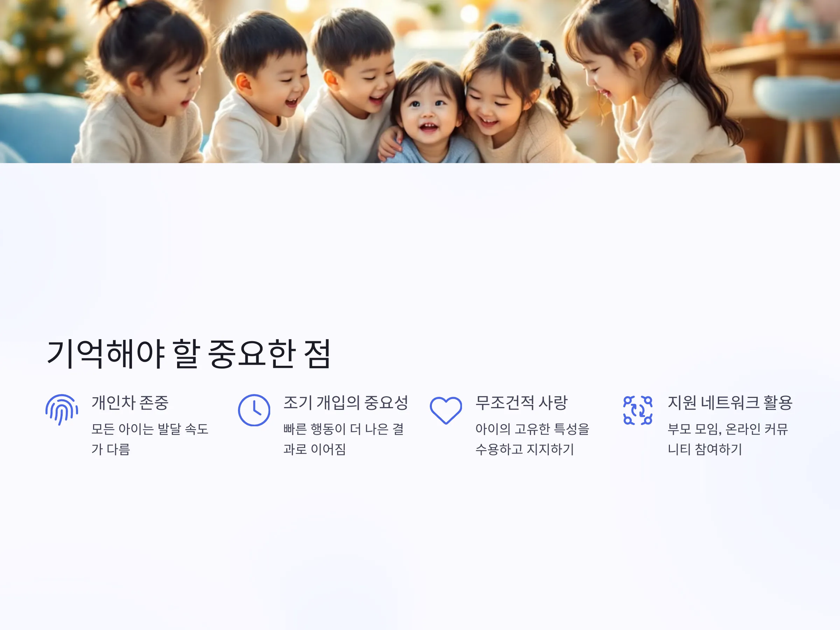This screenshot has height=630, width=840.
Task: Click the heart icon beside 무조건적 사랑
Action: [446, 411]
